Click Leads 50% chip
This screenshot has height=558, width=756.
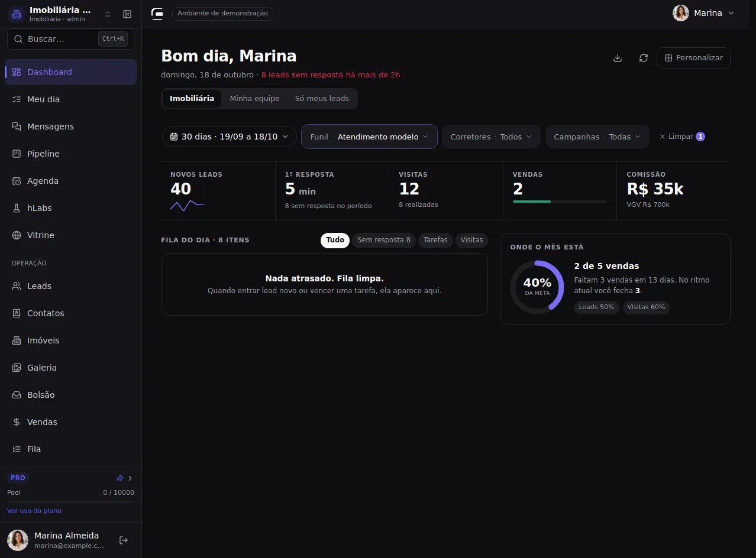(596, 307)
